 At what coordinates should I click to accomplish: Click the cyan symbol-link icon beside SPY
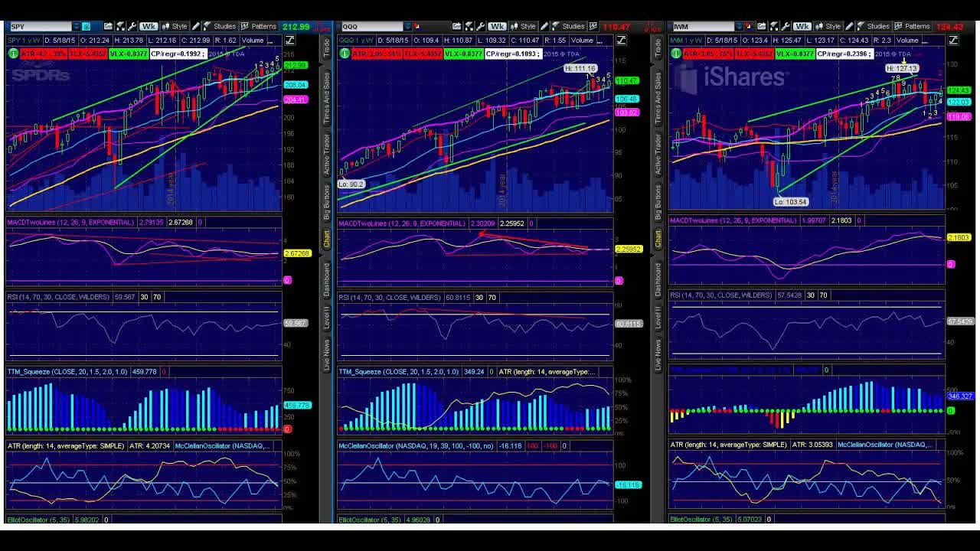click(x=87, y=27)
